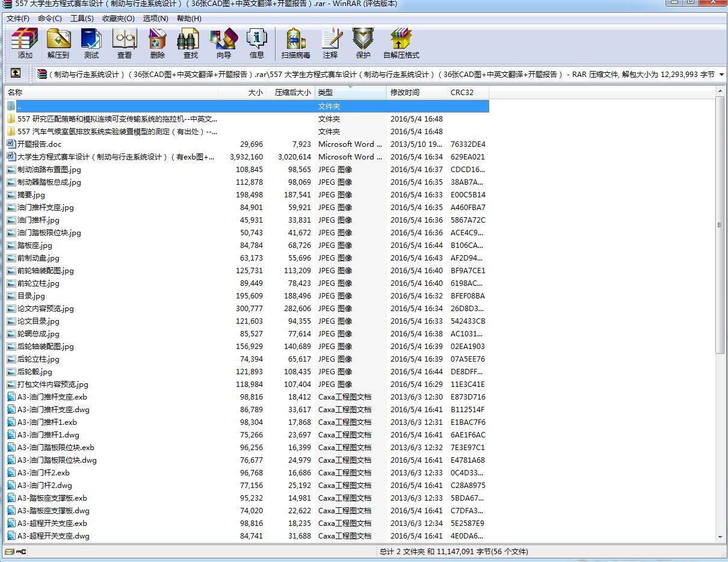
Task: Sort by the 名称 column header
Action: 111,92
